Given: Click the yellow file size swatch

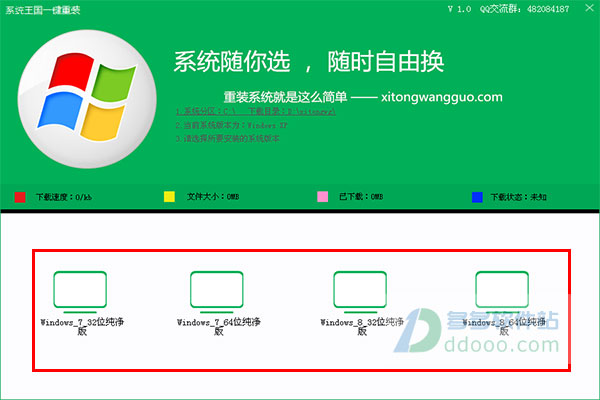Looking at the screenshot, I should pyautogui.click(x=169, y=197).
